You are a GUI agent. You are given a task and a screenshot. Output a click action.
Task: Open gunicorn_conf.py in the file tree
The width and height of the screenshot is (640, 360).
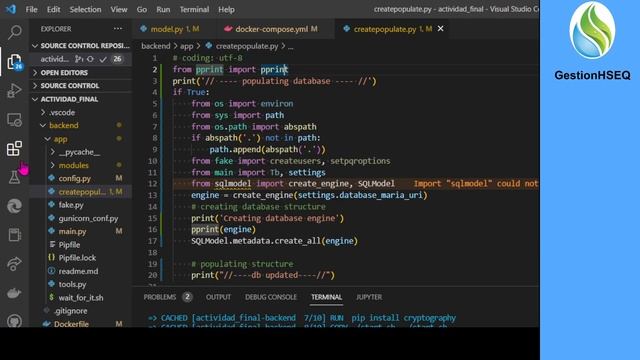coord(88,218)
